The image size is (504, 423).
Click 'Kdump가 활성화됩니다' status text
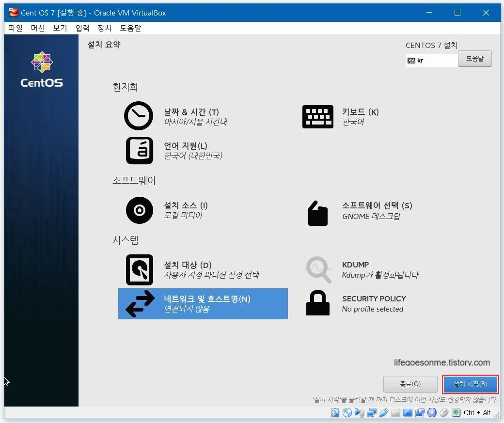coord(380,275)
